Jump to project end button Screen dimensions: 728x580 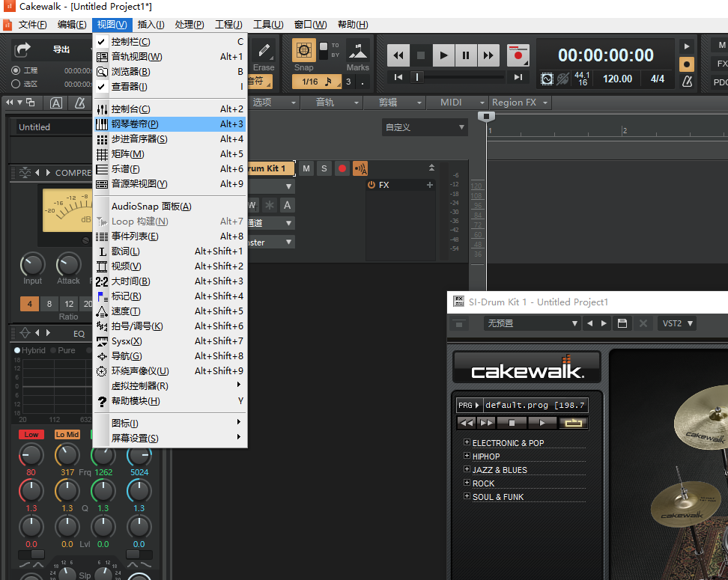(518, 77)
